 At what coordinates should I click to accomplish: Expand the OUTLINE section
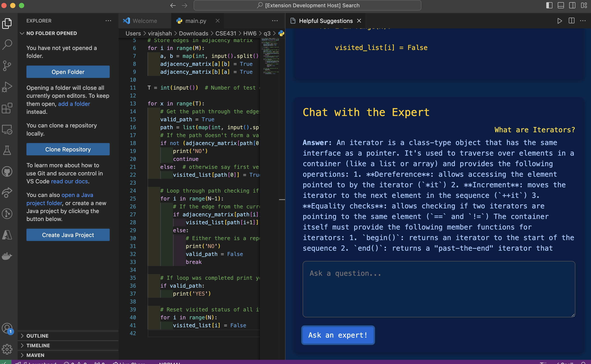(x=37, y=336)
